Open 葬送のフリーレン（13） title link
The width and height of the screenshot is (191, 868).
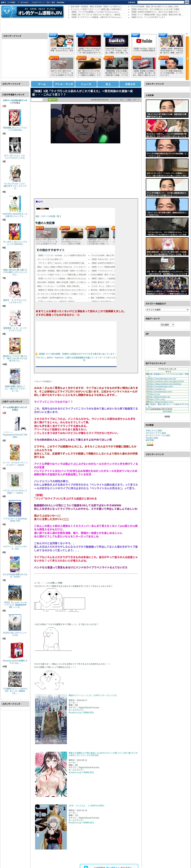[93, 695]
